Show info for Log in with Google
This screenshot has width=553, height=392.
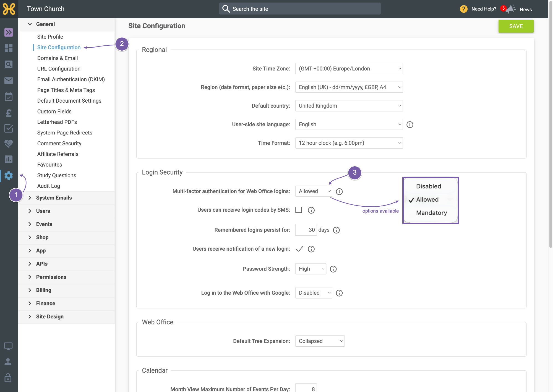[x=339, y=293]
